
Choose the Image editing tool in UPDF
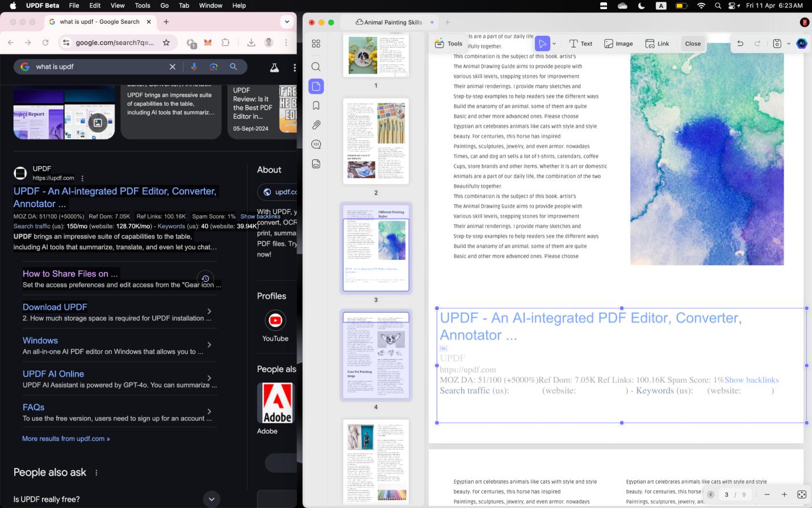click(x=618, y=44)
